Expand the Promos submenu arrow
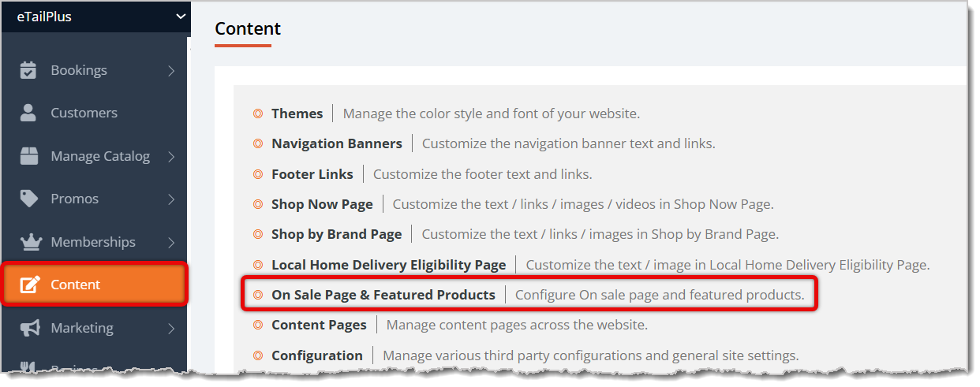The height and width of the screenshot is (387, 980). point(171,199)
